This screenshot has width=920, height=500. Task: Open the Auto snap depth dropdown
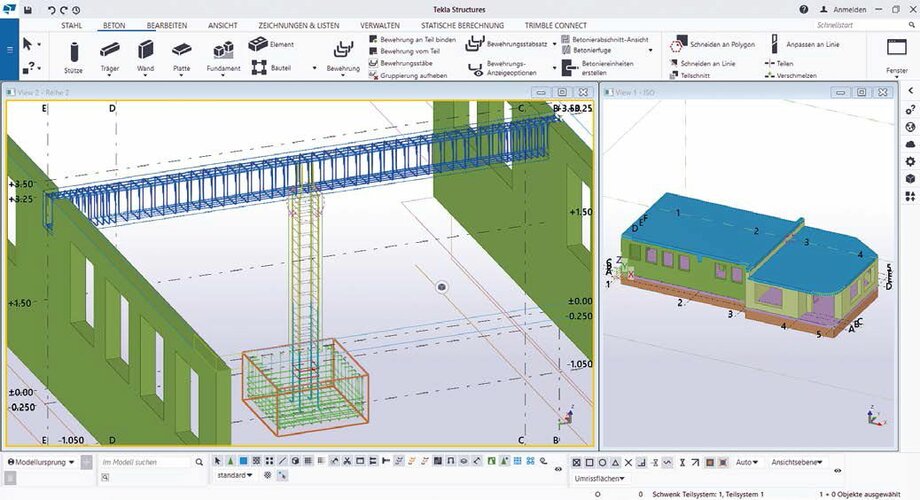tap(746, 462)
